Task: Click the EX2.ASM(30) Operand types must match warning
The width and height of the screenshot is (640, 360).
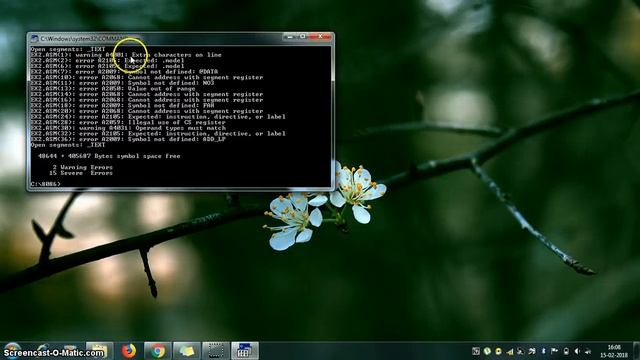Action: pos(128,128)
